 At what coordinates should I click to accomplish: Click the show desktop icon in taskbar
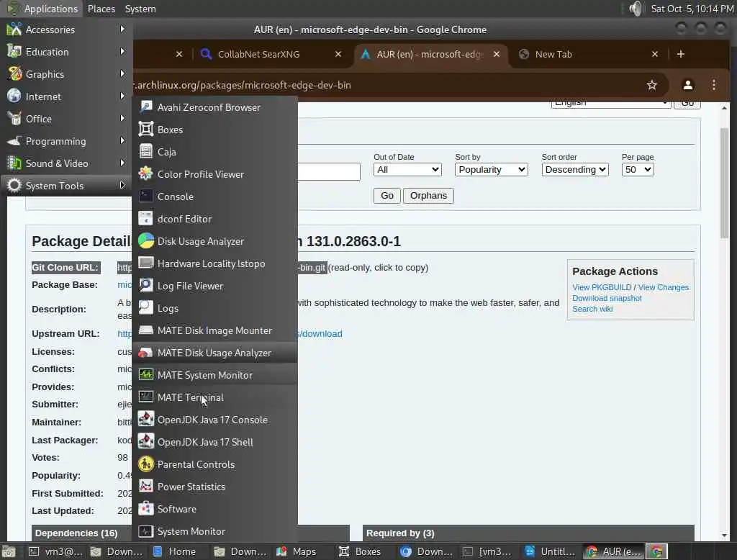[x=9, y=551]
